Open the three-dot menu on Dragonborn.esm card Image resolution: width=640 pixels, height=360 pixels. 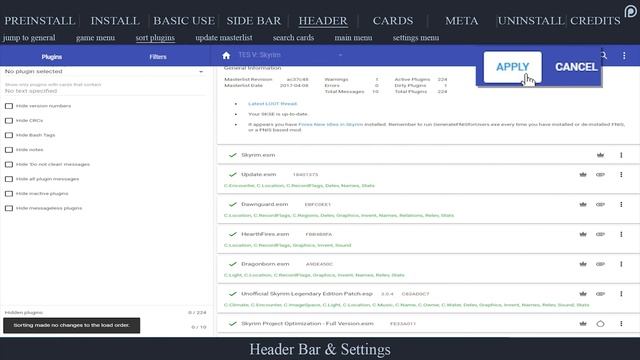621,264
